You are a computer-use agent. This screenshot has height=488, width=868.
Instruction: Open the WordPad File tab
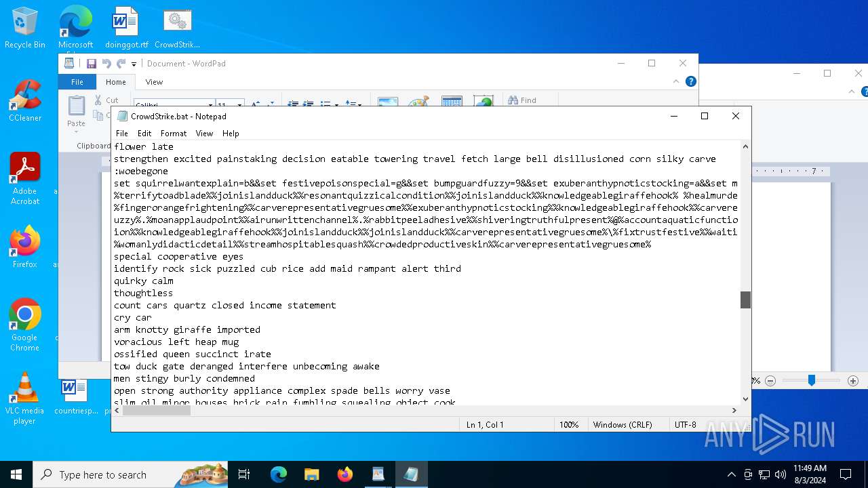pos(77,82)
